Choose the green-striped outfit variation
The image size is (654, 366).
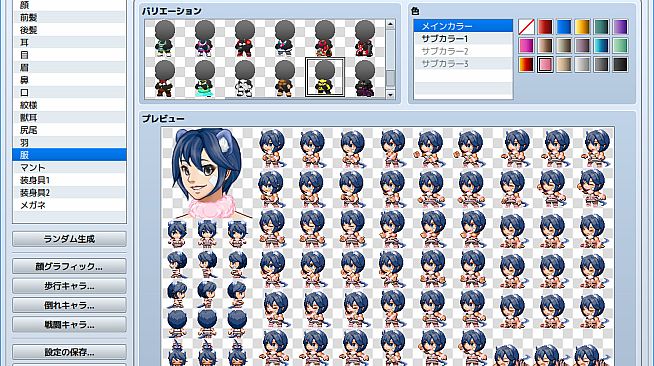[x=165, y=38]
